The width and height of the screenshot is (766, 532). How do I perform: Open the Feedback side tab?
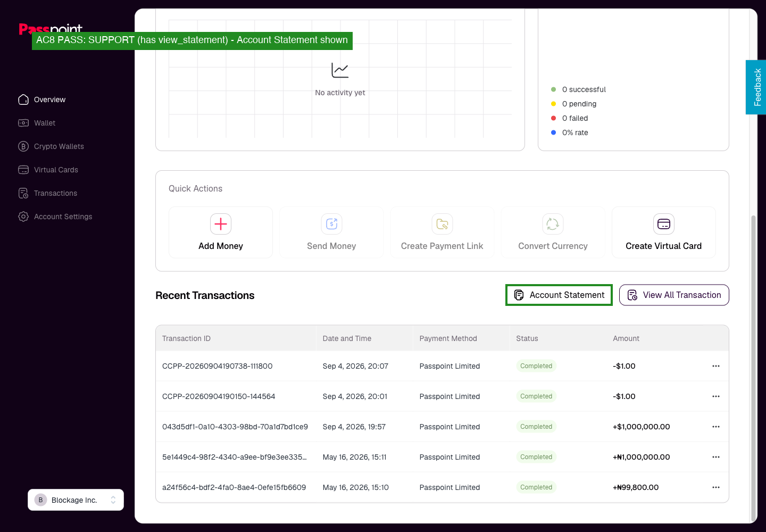click(x=756, y=87)
